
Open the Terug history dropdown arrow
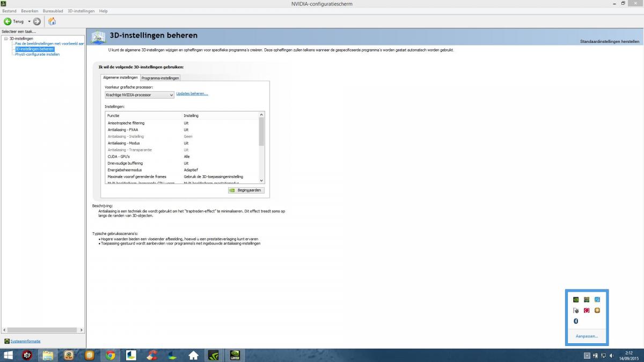[29, 21]
